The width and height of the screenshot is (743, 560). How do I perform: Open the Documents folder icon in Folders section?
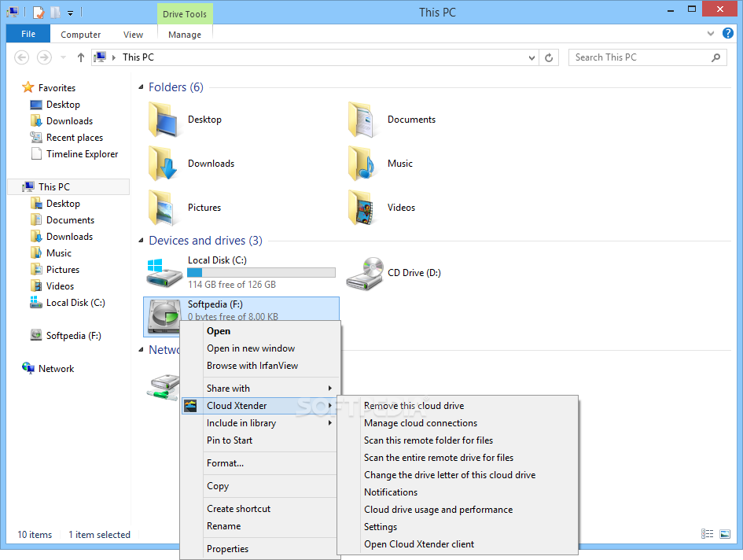point(362,120)
